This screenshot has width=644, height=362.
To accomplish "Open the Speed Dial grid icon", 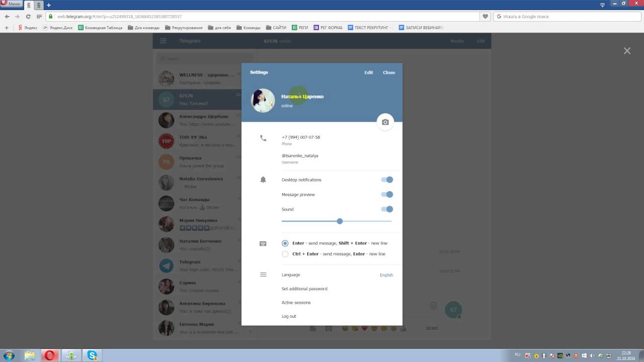I will (39, 17).
